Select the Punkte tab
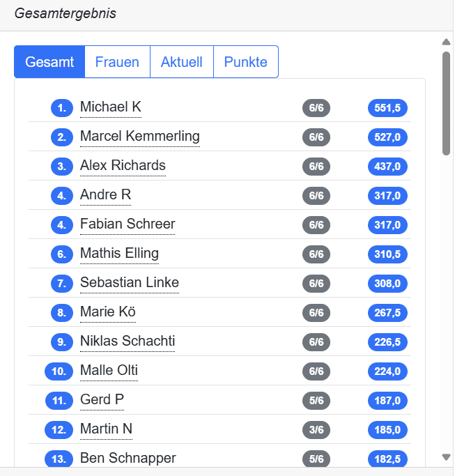 point(245,62)
